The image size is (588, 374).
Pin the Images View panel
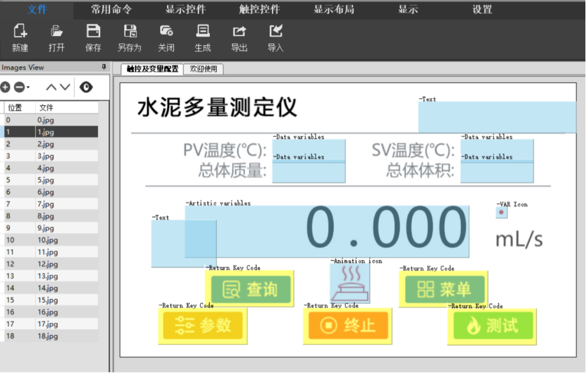104,67
